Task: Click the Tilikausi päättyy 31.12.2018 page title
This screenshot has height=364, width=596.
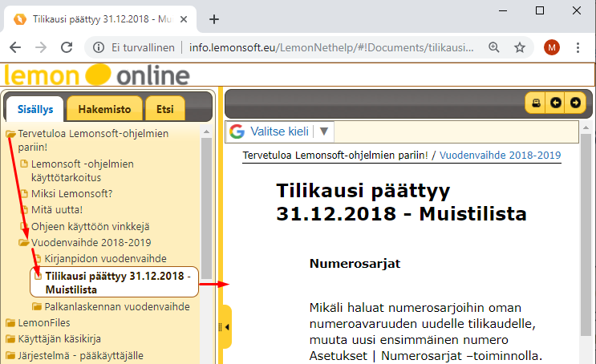Action: [401, 202]
